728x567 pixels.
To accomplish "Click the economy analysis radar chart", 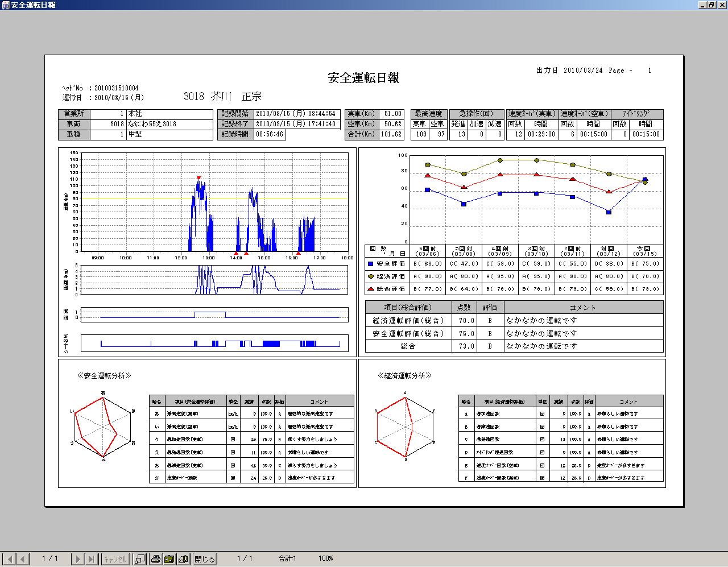I will (x=405, y=426).
